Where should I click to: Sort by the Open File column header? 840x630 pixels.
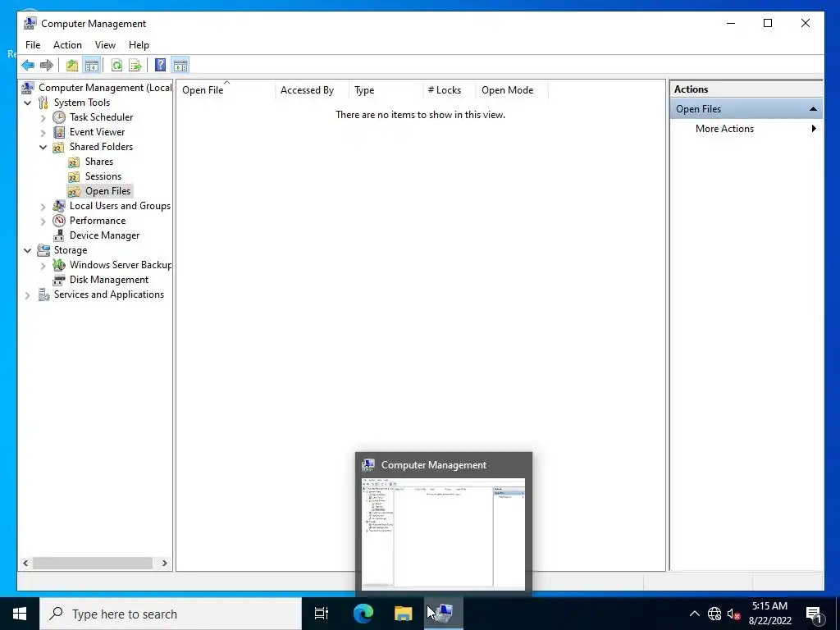(x=226, y=90)
